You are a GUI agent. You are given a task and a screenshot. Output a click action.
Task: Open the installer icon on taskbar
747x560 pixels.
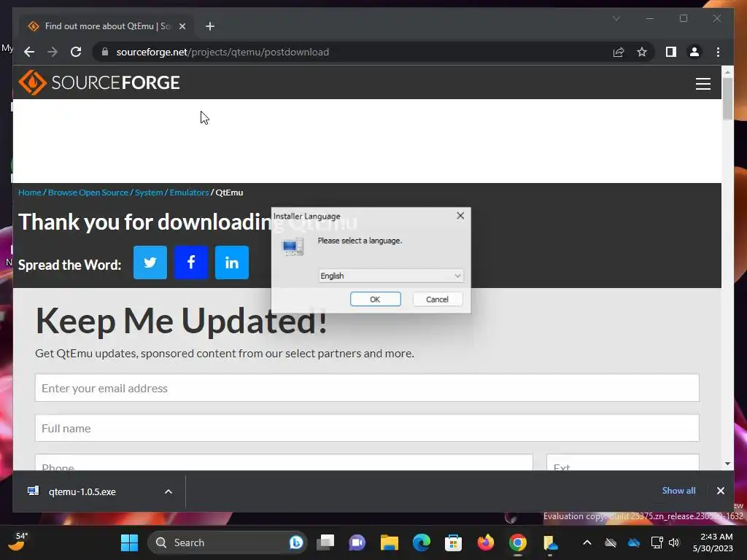pyautogui.click(x=550, y=542)
